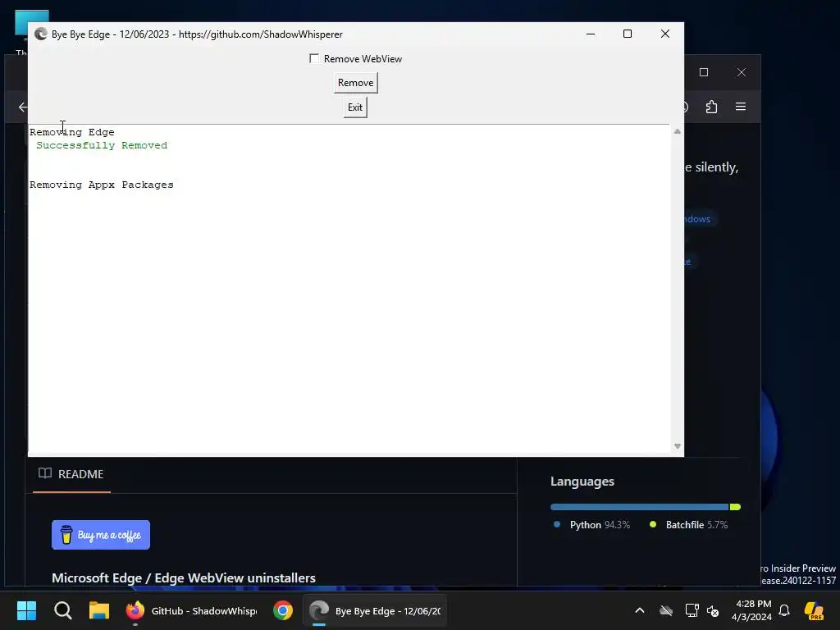Viewport: 840px width, 630px height.
Task: Click the muted volume tray icon
Action: pyautogui.click(x=713, y=610)
